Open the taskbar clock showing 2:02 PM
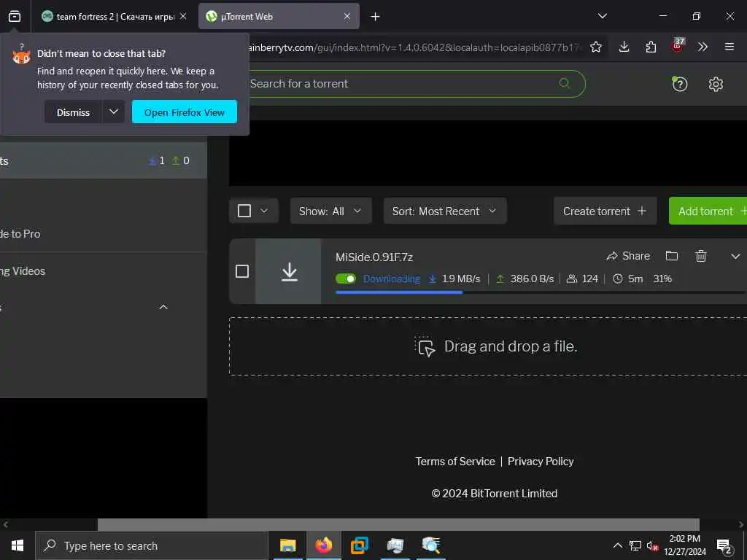 pyautogui.click(x=685, y=545)
